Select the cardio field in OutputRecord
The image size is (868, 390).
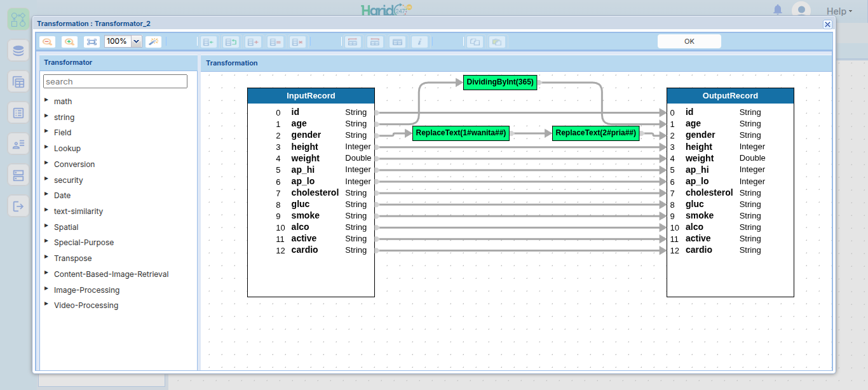point(699,250)
